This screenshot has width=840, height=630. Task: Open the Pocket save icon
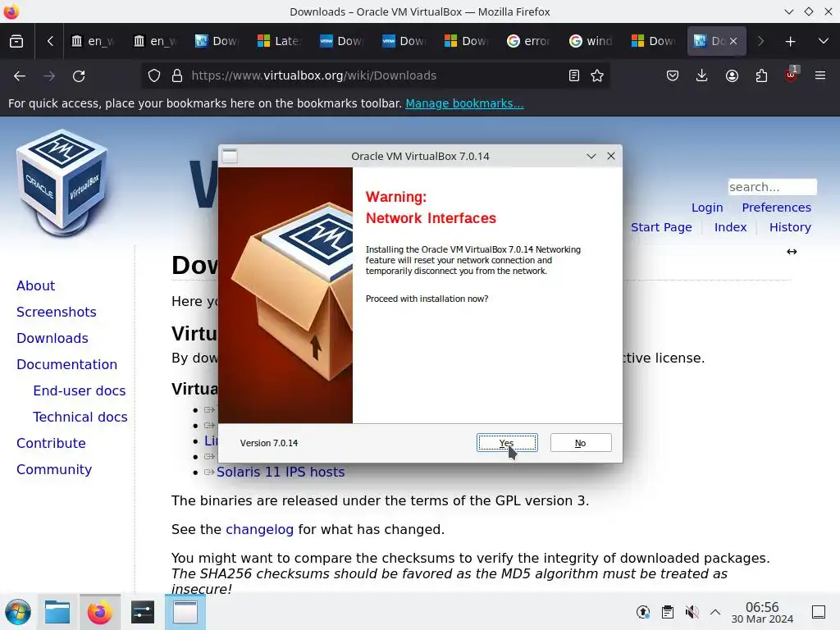coord(673,75)
